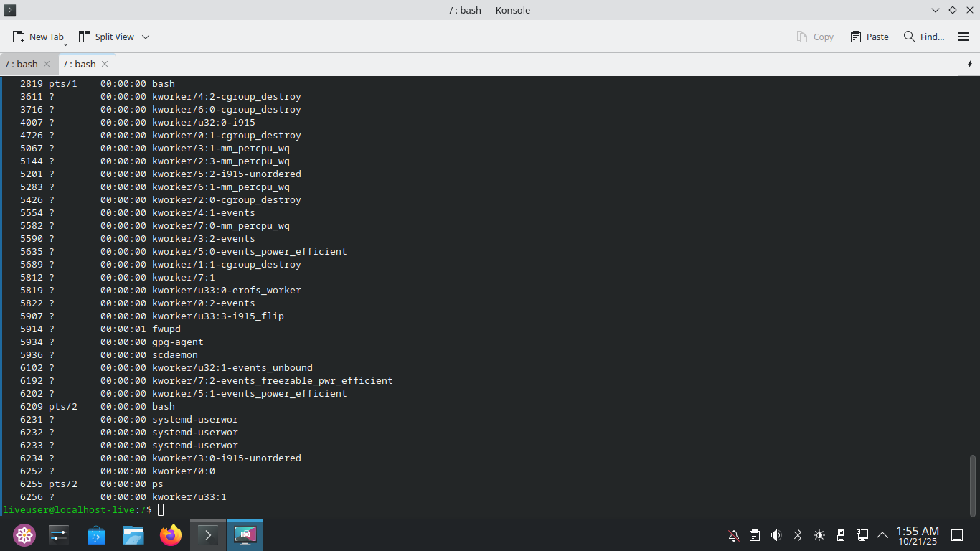Launch the Discover software store icon
The width and height of the screenshot is (980, 551).
(x=96, y=535)
